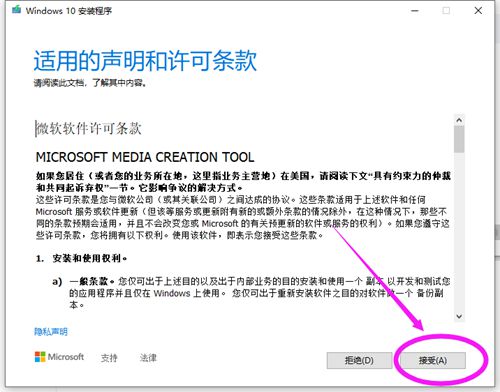Click the Windows 10 安装程序 title bar text
Viewport: 500px width, 392px height.
[x=69, y=11]
